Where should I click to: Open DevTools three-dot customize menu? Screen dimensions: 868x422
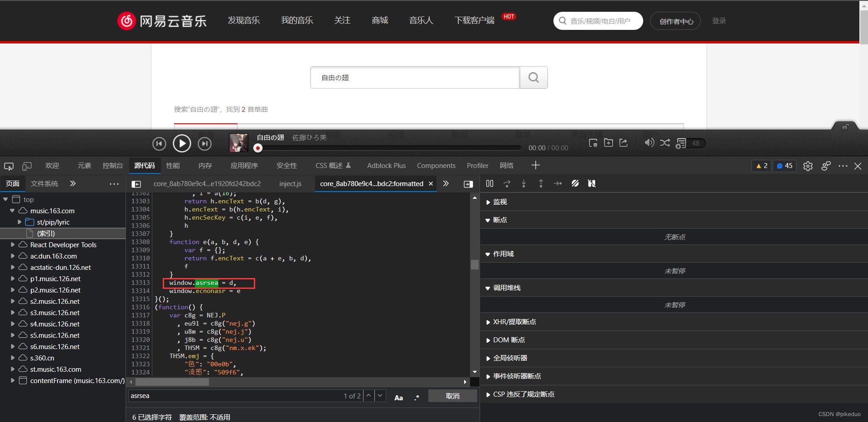843,166
